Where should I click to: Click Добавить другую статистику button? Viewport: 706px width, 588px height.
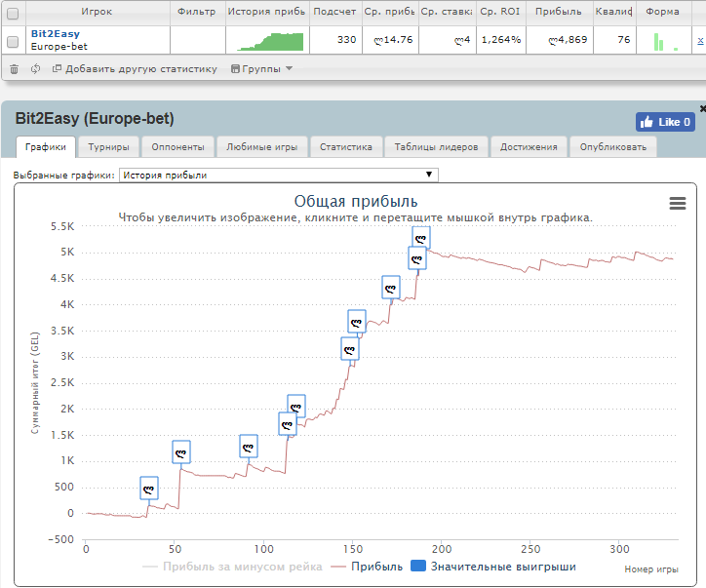135,69
